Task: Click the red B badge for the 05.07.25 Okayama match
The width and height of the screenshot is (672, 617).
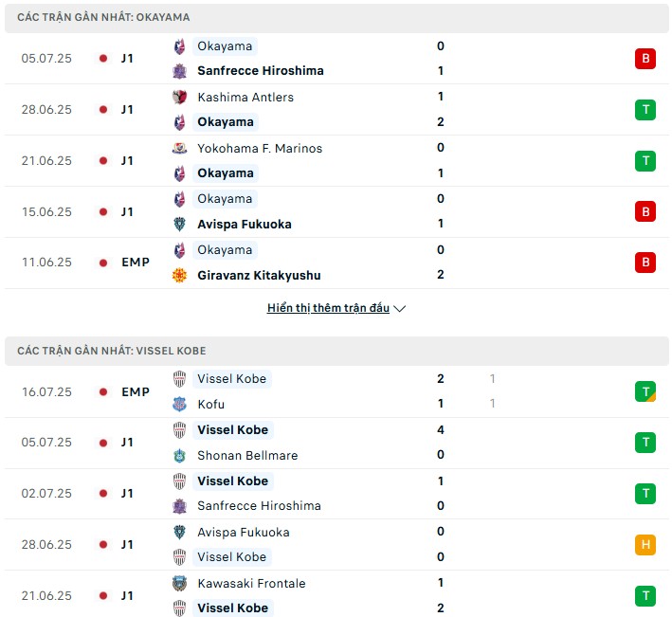Action: click(x=645, y=58)
